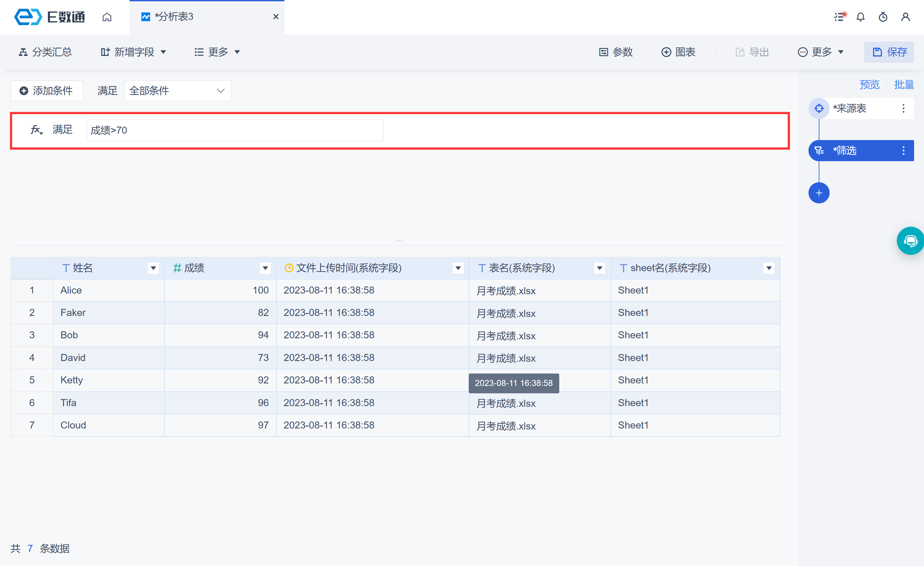Click the 预览 preview link
Image resolution: width=924 pixels, height=566 pixels.
point(869,85)
